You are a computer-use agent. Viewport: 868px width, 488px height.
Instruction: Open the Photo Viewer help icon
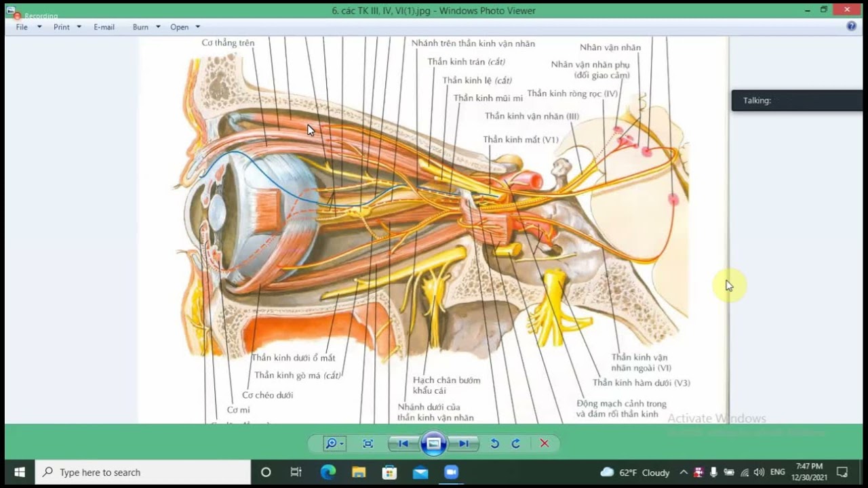[x=852, y=26]
